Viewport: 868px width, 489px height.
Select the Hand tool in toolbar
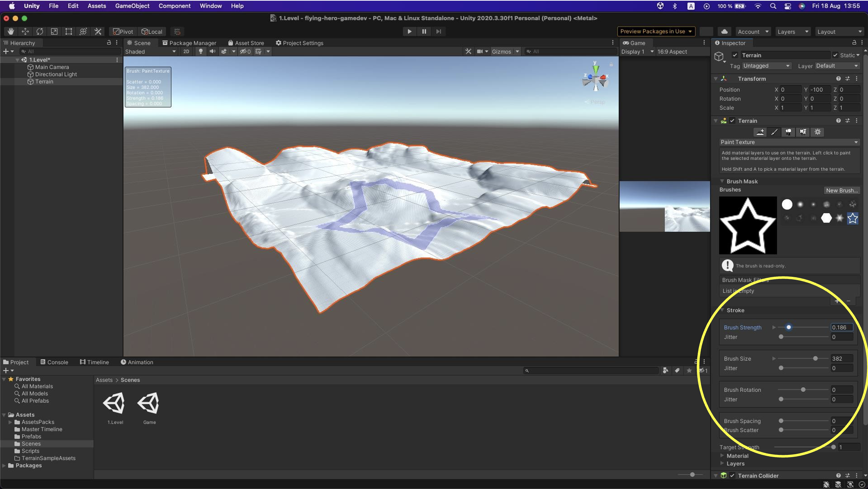coord(11,31)
